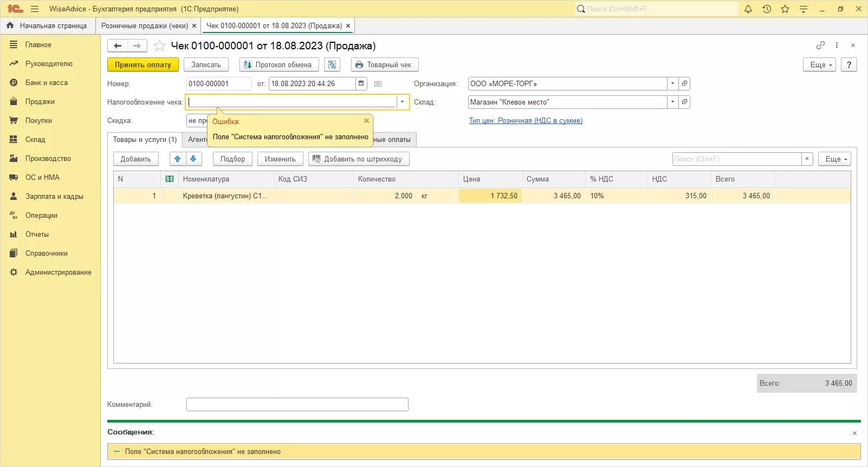868x467 pixels.
Task: Open Зарплата и кадры section
Action: point(54,196)
